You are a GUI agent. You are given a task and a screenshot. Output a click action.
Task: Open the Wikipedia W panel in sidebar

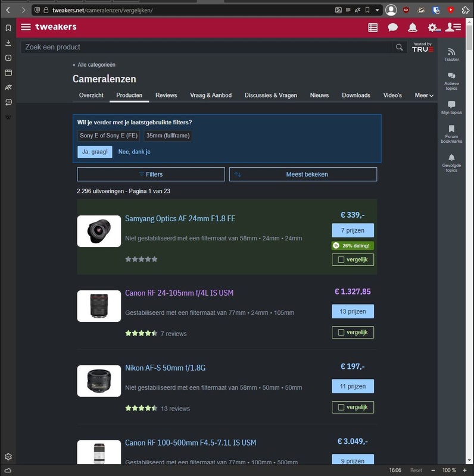[8, 117]
